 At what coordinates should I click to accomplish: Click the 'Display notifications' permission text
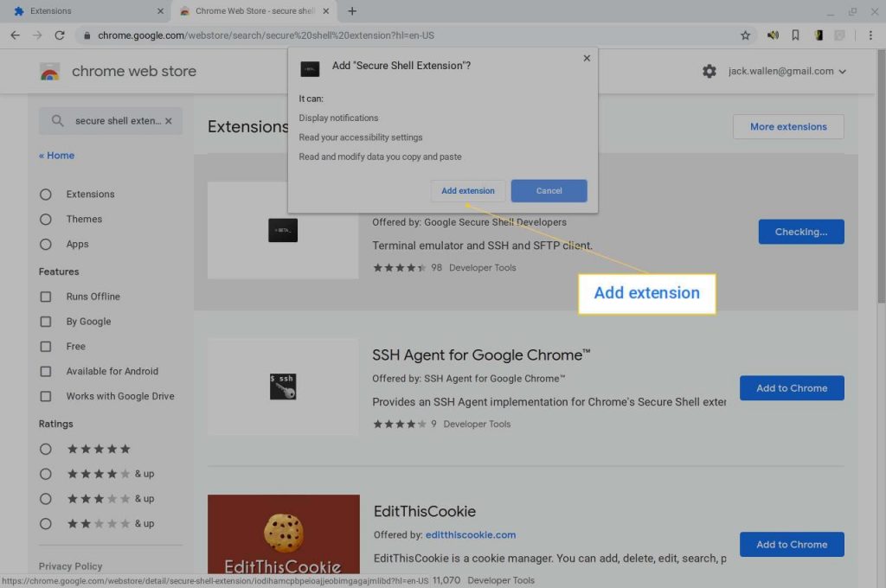pyautogui.click(x=338, y=118)
